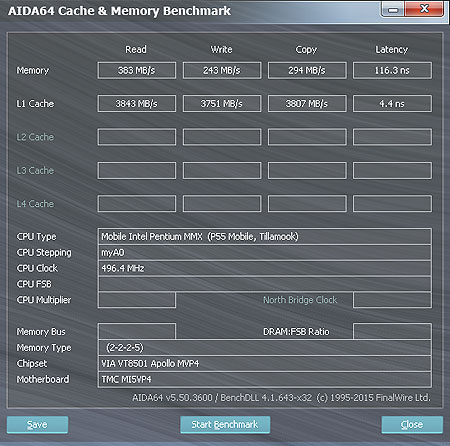This screenshot has height=446, width=450.
Task: Select Memory Copy value 294 MB/s
Action: point(307,70)
